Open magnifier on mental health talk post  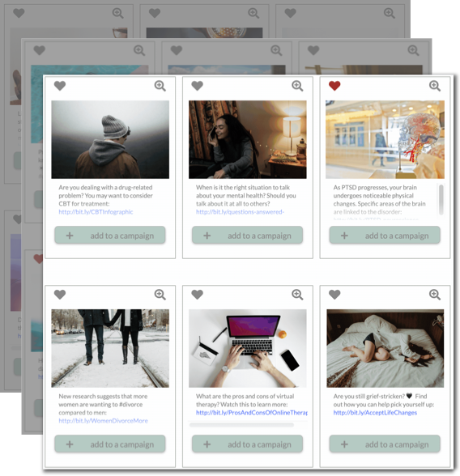point(297,86)
